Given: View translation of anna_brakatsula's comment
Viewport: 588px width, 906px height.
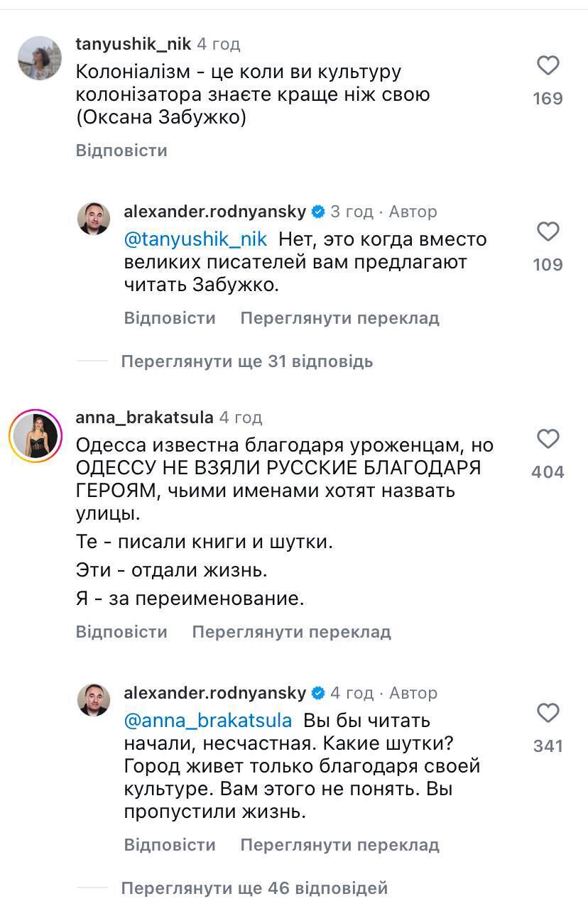Looking at the screenshot, I should click(x=291, y=632).
